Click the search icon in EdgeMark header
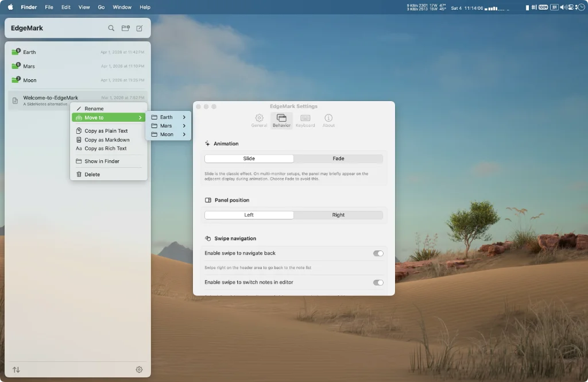The width and height of the screenshot is (588, 382). pyautogui.click(x=111, y=28)
